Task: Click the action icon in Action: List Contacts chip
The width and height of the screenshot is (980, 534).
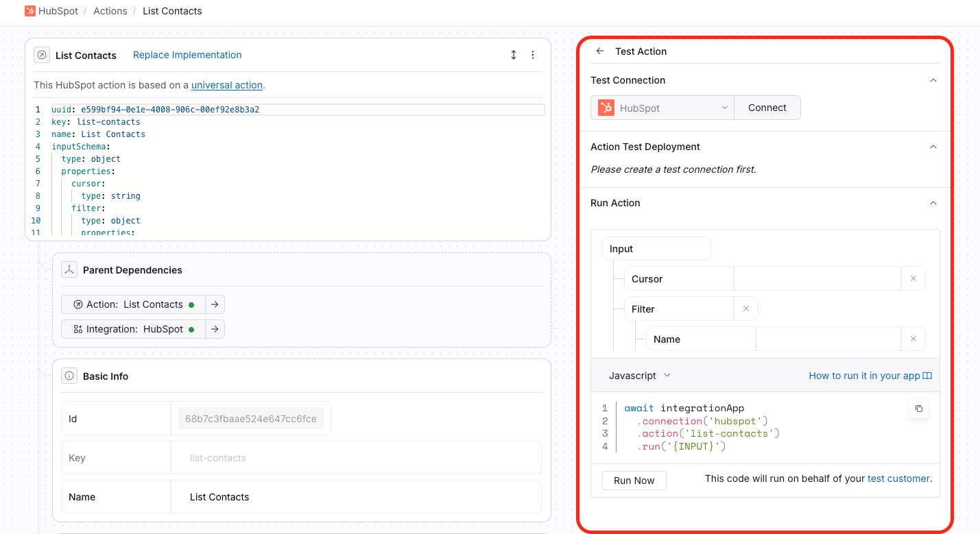Action: (x=78, y=304)
